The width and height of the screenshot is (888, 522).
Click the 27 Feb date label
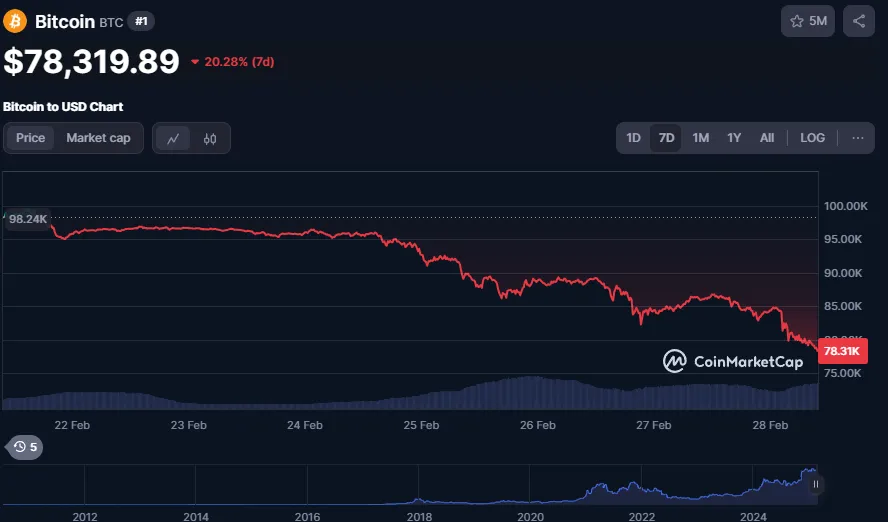(654, 425)
